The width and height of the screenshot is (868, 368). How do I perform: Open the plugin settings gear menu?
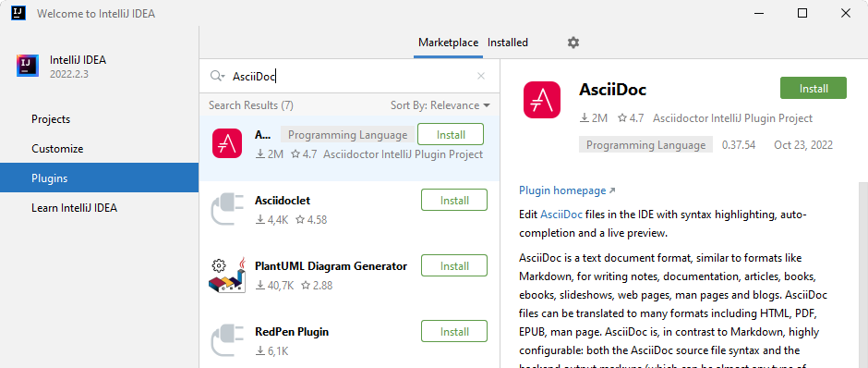(573, 43)
